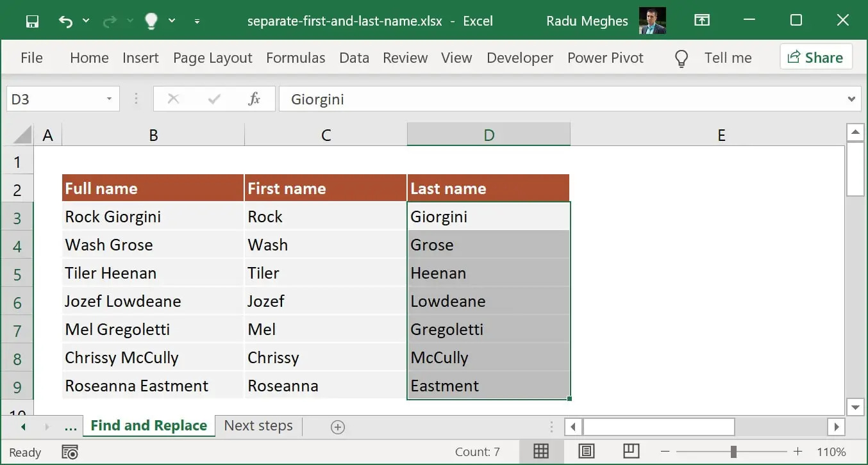The width and height of the screenshot is (868, 465).
Task: Open Customize Quick Access Toolbar dropdown
Action: [197, 20]
